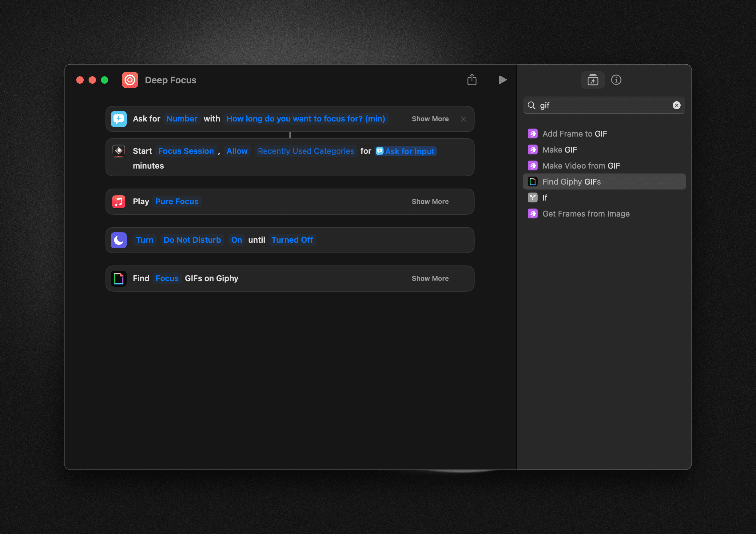Select Get Frames from Image result
The width and height of the screenshot is (756, 534).
(586, 213)
